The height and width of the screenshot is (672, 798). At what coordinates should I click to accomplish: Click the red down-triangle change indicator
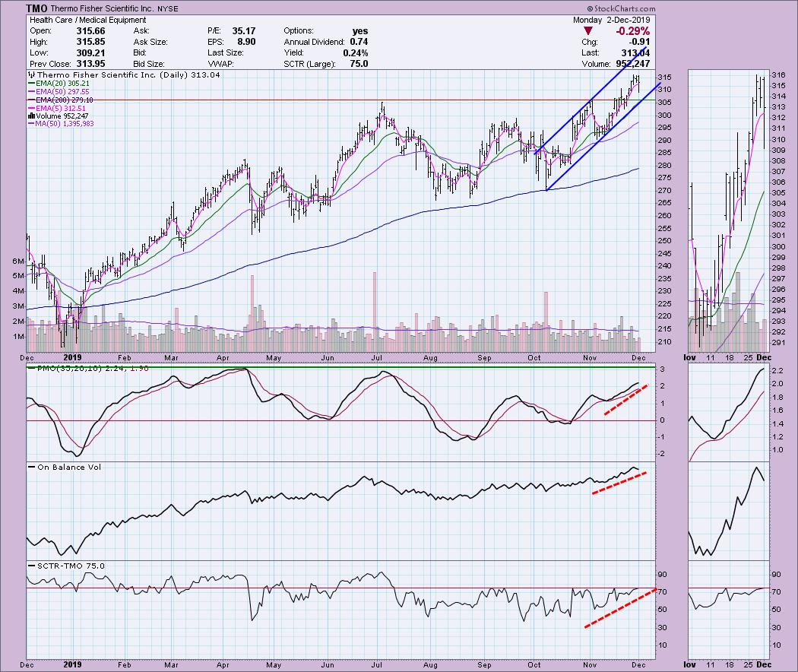click(x=588, y=31)
